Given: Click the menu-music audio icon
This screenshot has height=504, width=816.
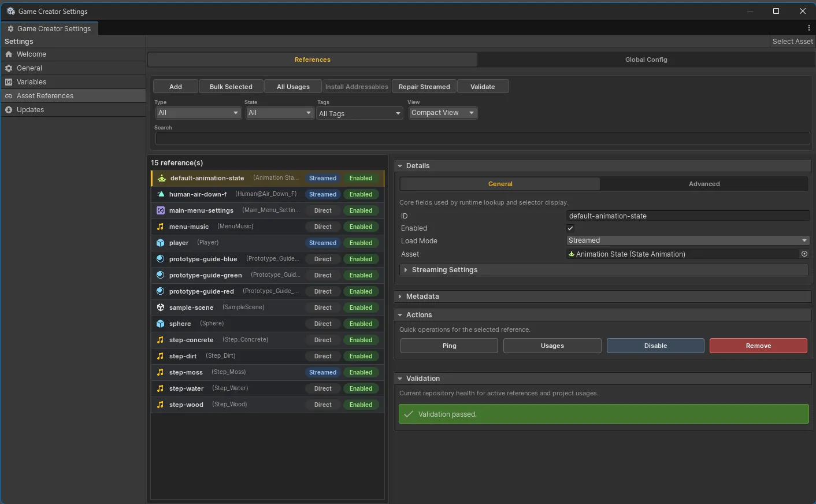Looking at the screenshot, I should click(x=161, y=227).
